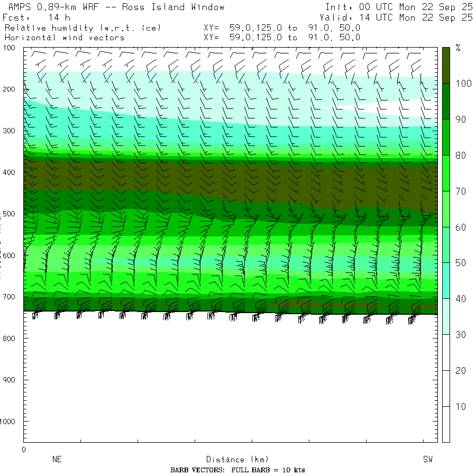Select the white 10-20% colorbar segment
476x476 pixels.
446,388
